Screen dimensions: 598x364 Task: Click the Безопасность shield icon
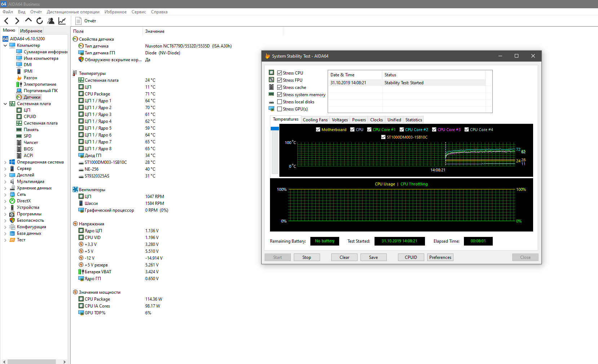(x=12, y=220)
